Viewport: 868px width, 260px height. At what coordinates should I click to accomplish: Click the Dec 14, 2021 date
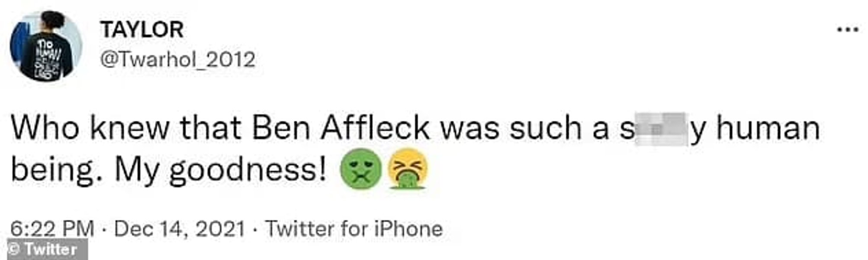point(180,228)
